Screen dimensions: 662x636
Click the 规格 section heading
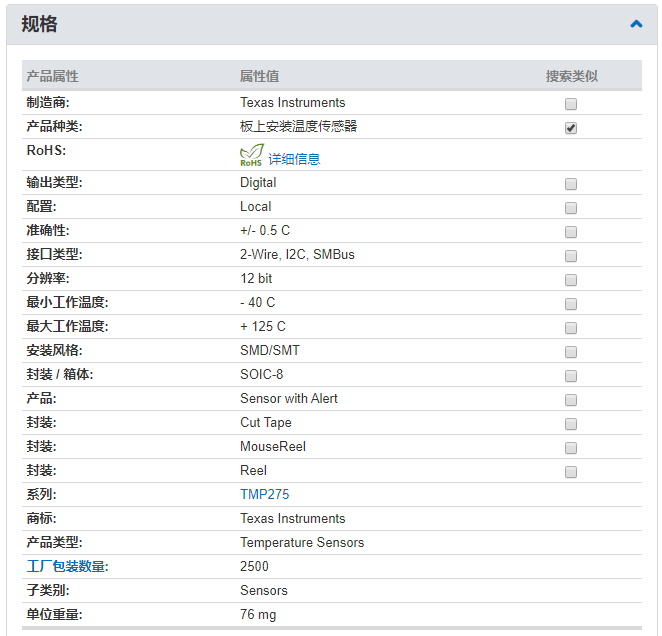39,24
